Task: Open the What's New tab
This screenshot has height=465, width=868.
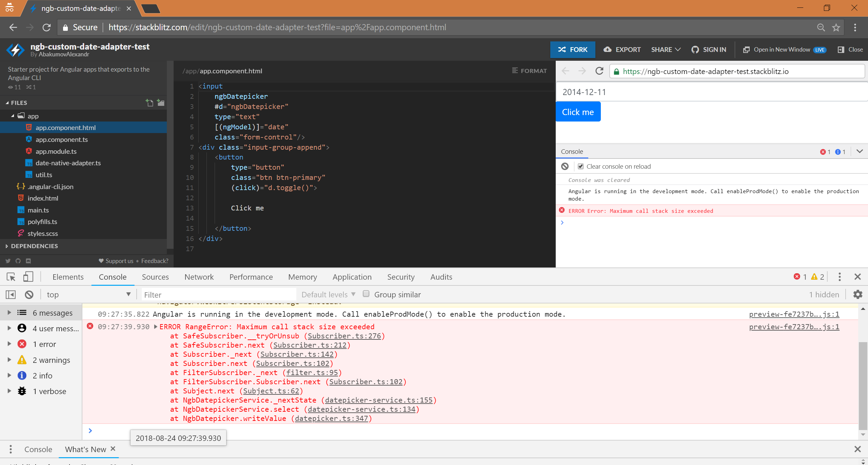Action: 85,449
